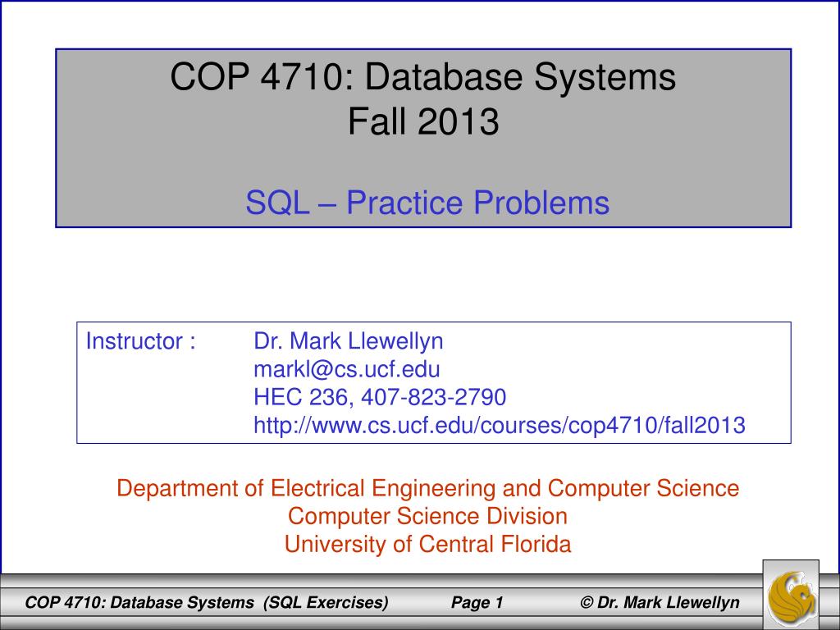Select the Dr. Mark Llewellyn instructor name
840x630 pixels.
pos(348,341)
